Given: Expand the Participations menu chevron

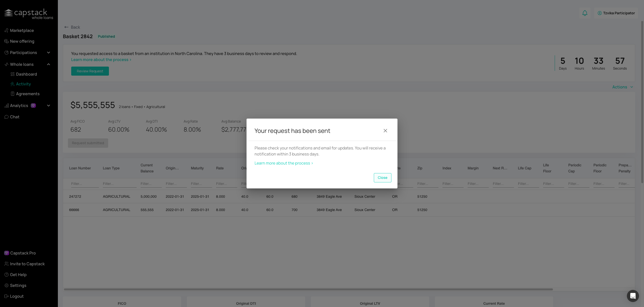Looking at the screenshot, I should coord(49,53).
